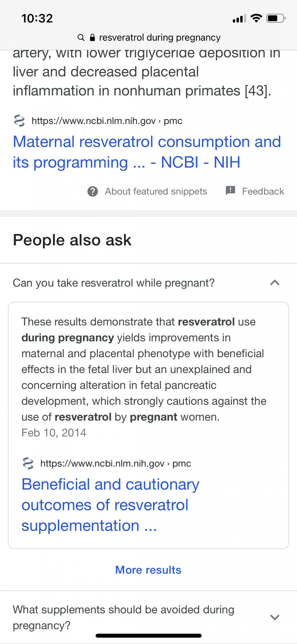Open About featured snippets
Viewport: 297px width, 644px height.
click(x=156, y=191)
